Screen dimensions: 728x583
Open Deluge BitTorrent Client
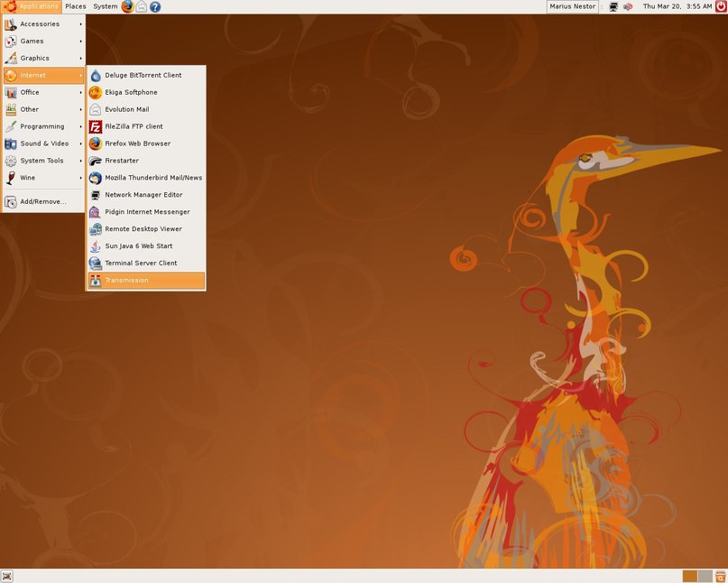click(x=143, y=76)
